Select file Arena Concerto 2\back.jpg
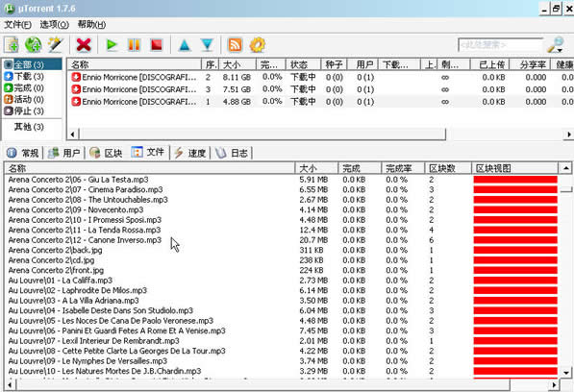 point(55,250)
